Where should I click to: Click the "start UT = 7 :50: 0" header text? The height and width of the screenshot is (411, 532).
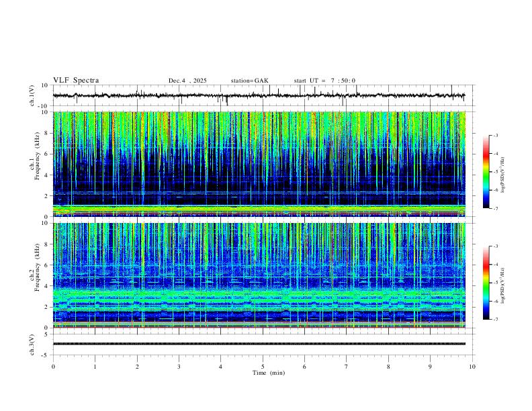click(x=324, y=81)
